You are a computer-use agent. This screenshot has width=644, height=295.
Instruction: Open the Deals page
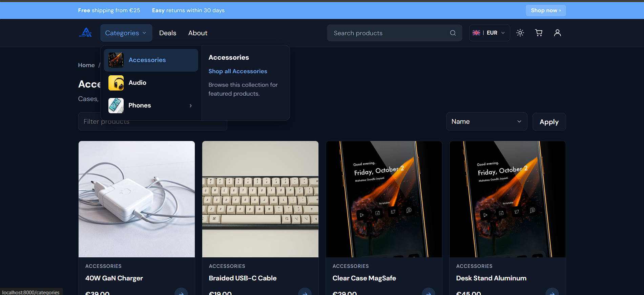(x=168, y=33)
